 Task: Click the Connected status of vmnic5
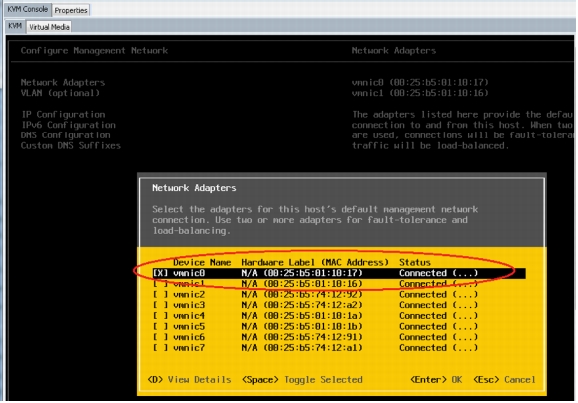pyautogui.click(x=438, y=327)
